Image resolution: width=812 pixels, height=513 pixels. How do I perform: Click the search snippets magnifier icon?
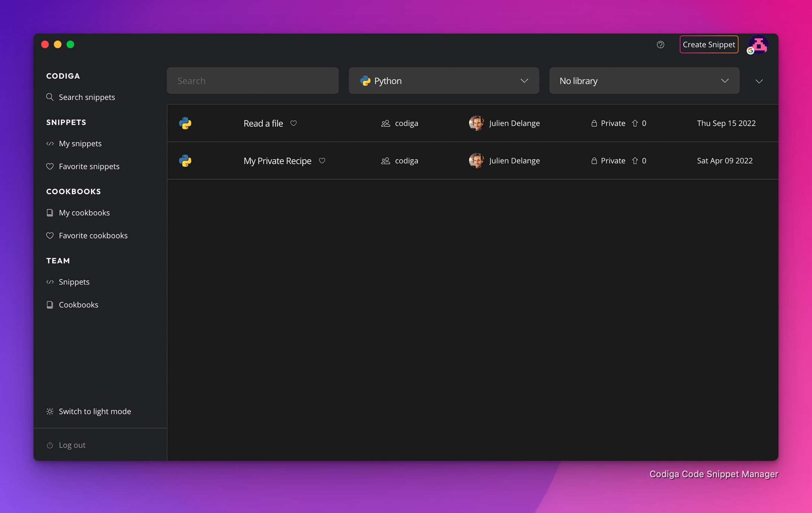(50, 97)
